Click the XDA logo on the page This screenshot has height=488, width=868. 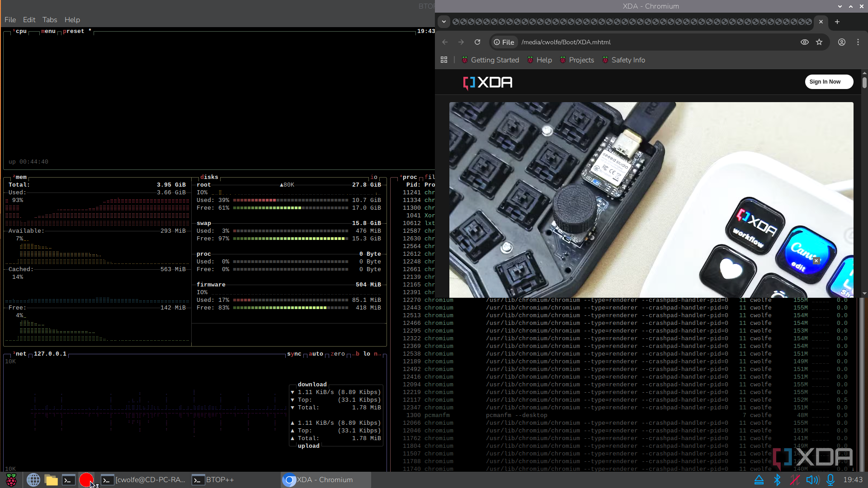[x=488, y=82]
